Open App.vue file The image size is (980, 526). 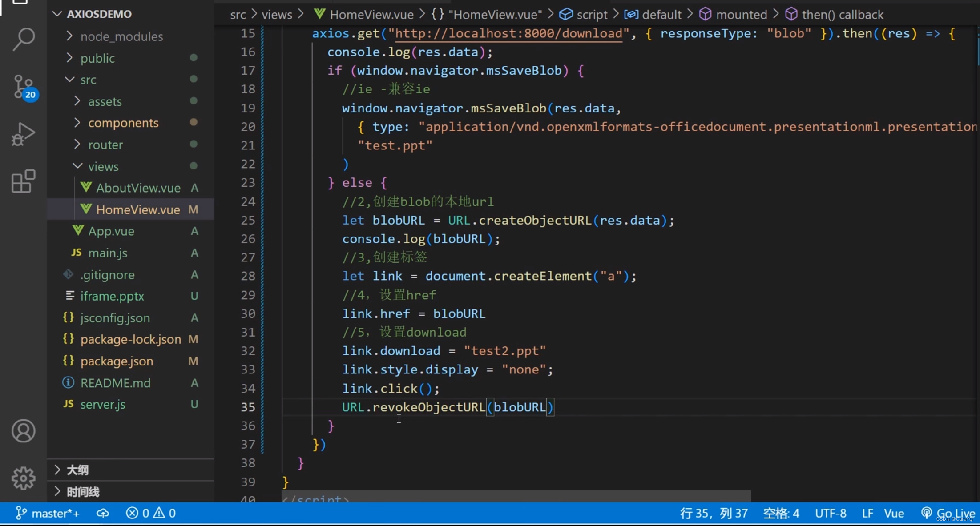point(131,231)
